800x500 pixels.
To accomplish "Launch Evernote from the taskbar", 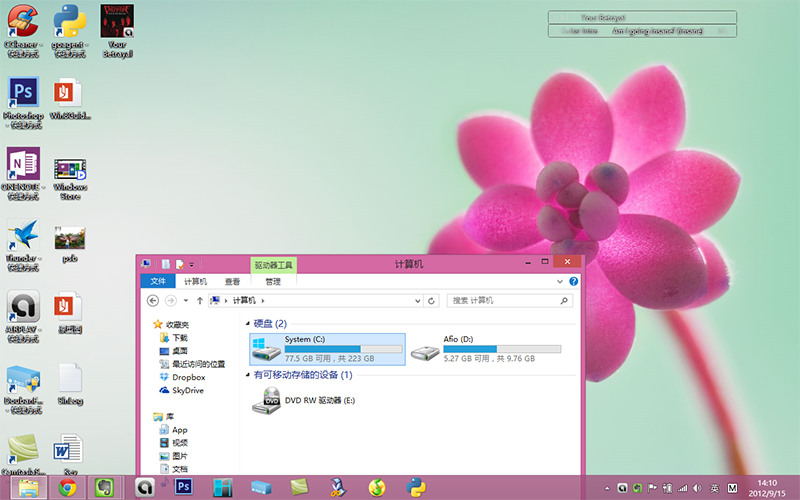I will pos(105,488).
